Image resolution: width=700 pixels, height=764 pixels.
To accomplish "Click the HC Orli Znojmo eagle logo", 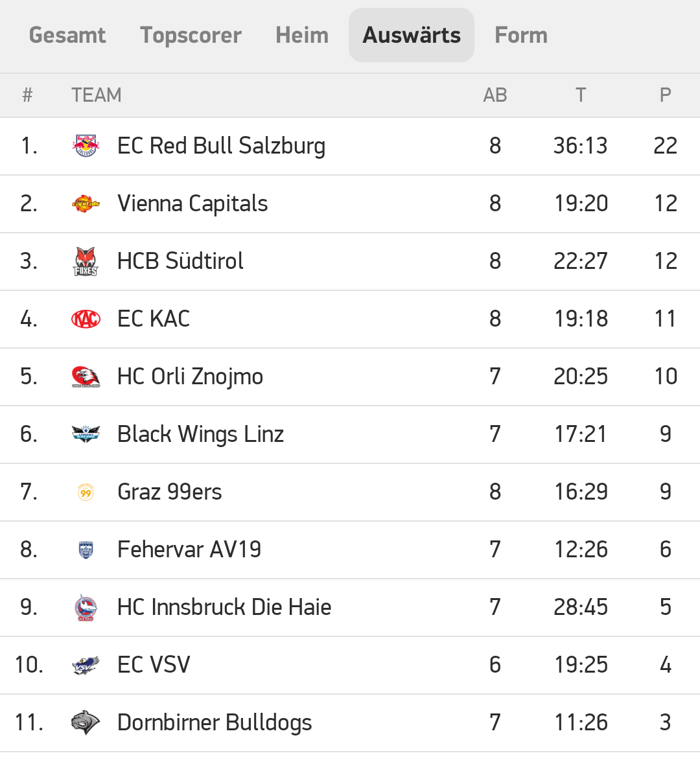I will click(86, 376).
